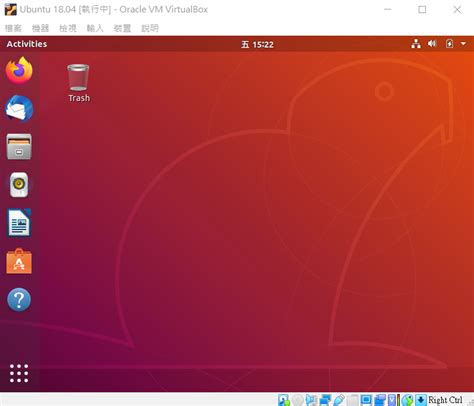Launch Firefox from the Ubuntu dock
The image size is (474, 406).
19,70
